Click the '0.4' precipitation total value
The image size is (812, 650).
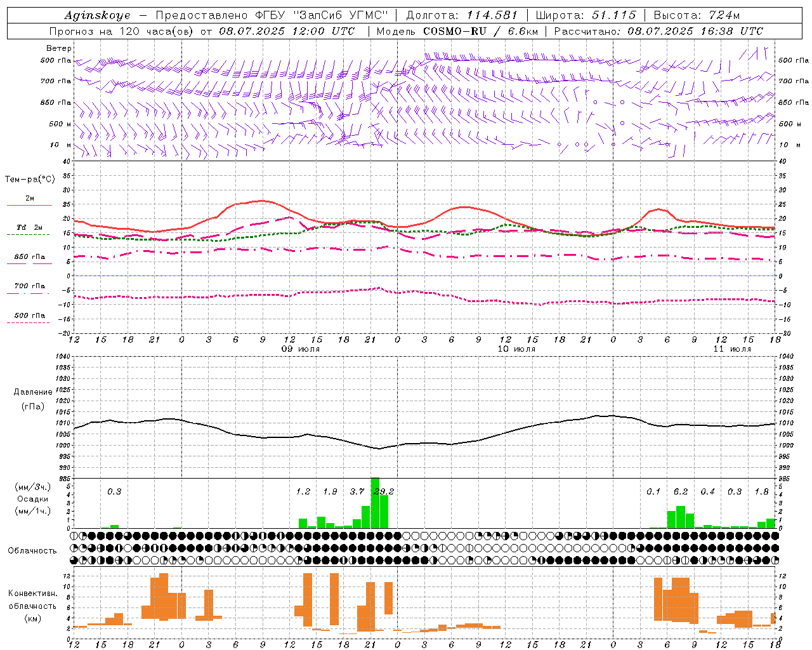coord(707,491)
